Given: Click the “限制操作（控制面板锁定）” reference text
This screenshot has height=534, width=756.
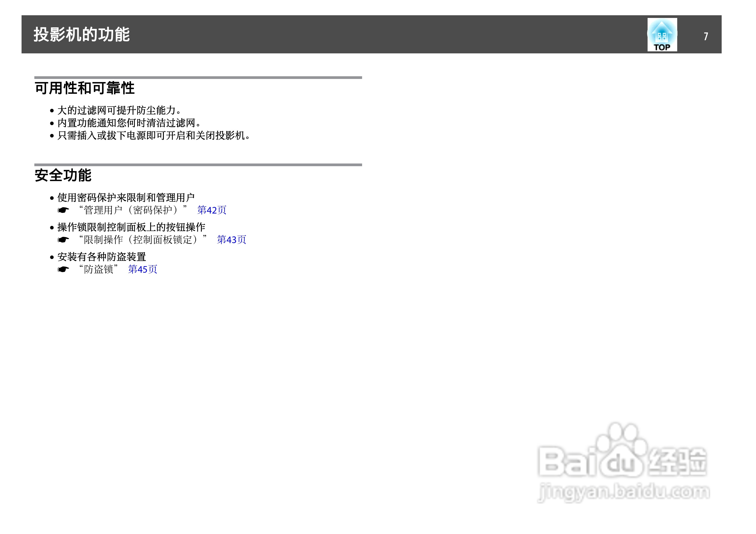Looking at the screenshot, I should coord(143,240).
